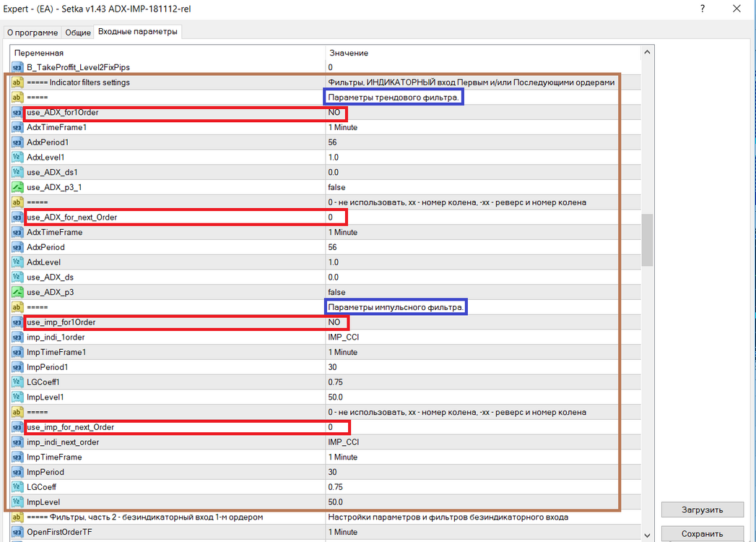This screenshot has height=542, width=756.
Task: Click the icon beside AdxTimeFrame1
Action: 17,127
